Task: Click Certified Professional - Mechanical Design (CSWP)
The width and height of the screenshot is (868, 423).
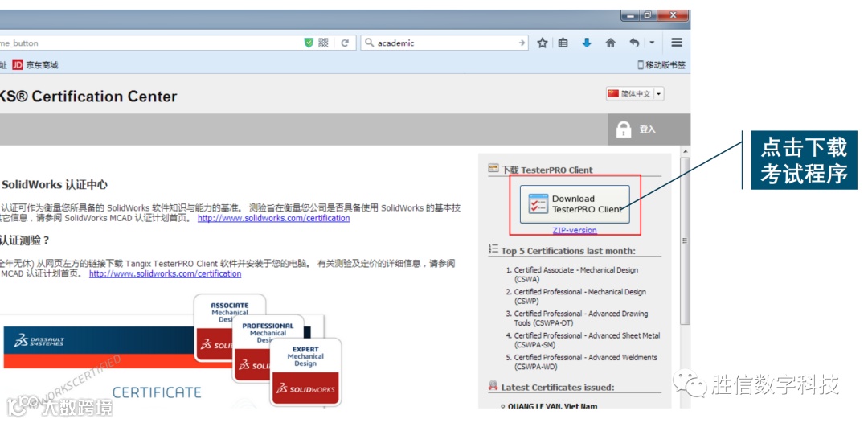Action: (x=579, y=296)
